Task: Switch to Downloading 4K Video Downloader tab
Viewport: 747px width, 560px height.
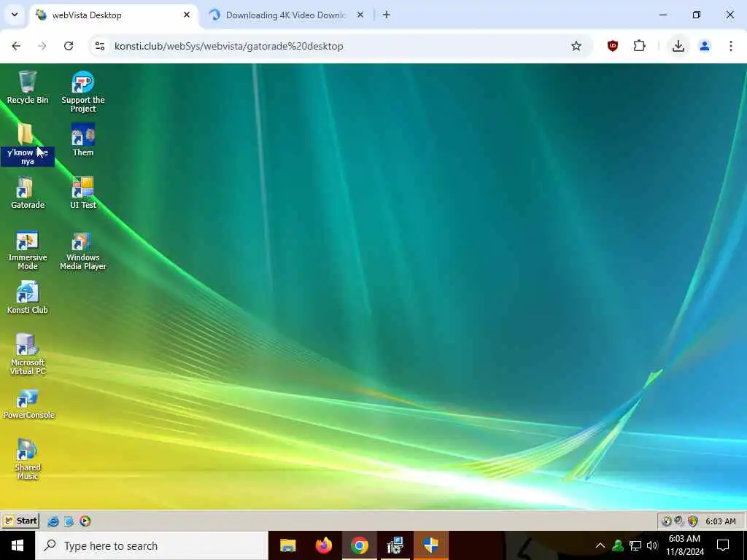Action: pos(286,15)
